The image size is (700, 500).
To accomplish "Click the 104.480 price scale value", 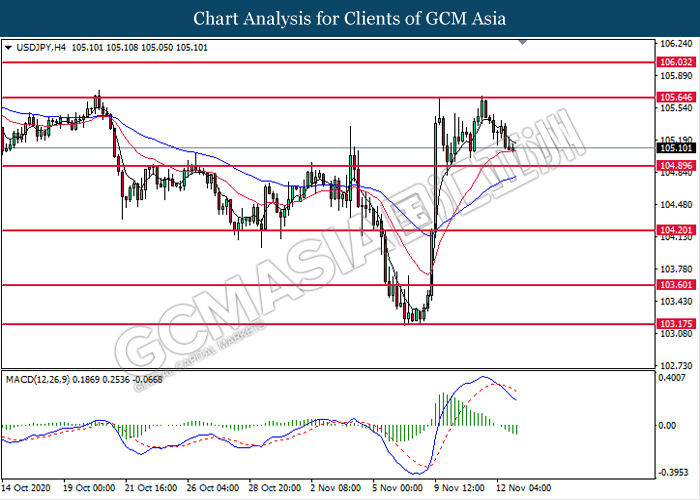I will [676, 205].
